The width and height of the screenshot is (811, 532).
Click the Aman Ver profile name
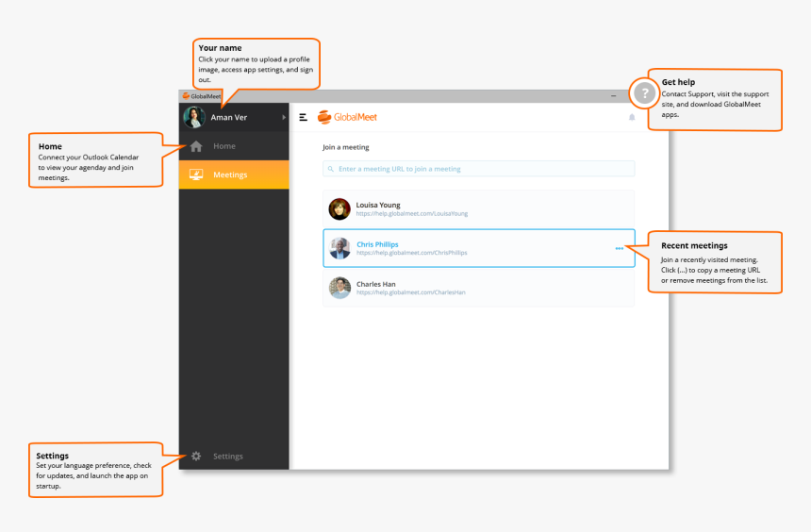tap(228, 118)
